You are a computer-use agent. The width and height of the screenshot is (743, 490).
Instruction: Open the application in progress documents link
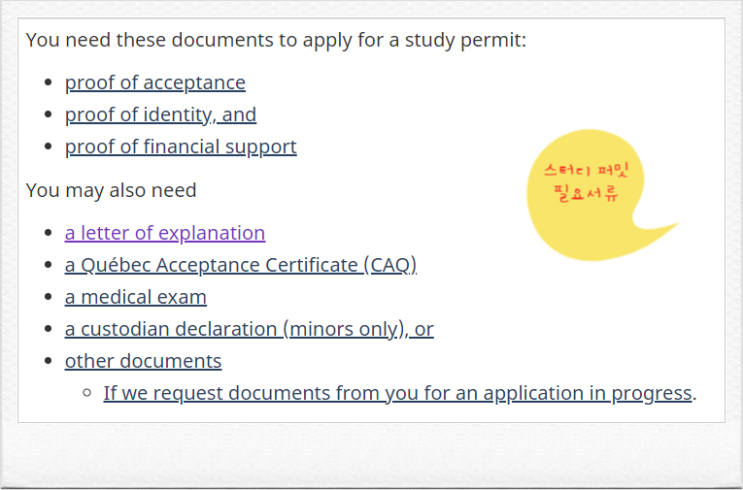(x=398, y=394)
